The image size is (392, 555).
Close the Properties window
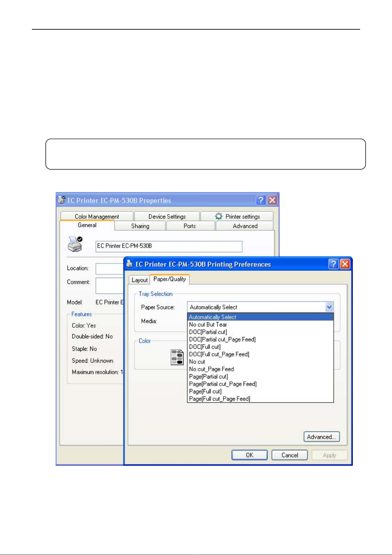[273, 200]
